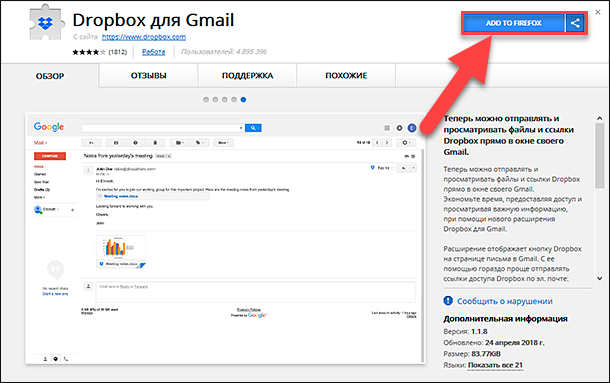Click Сообщить о нарушении link
610x383 pixels.
(505, 301)
